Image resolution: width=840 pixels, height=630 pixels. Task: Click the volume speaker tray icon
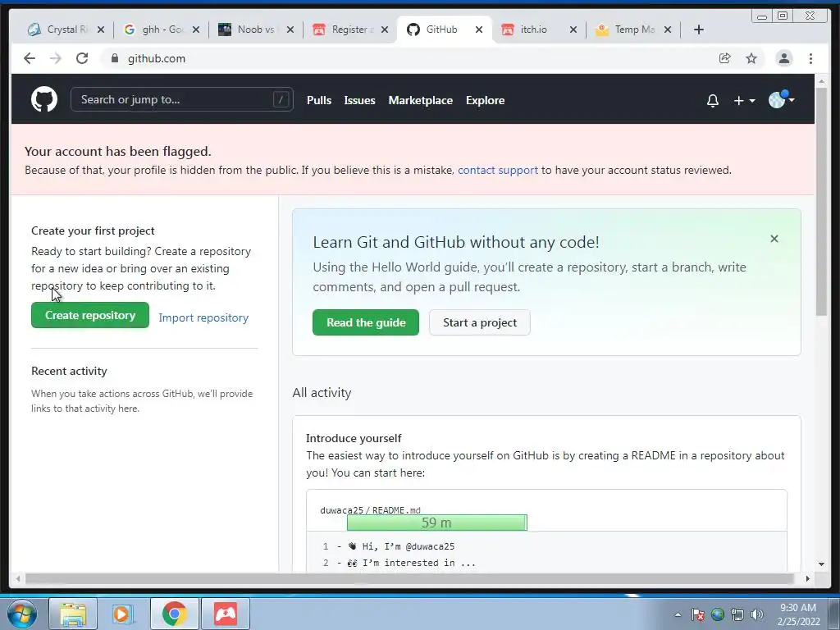(x=757, y=614)
